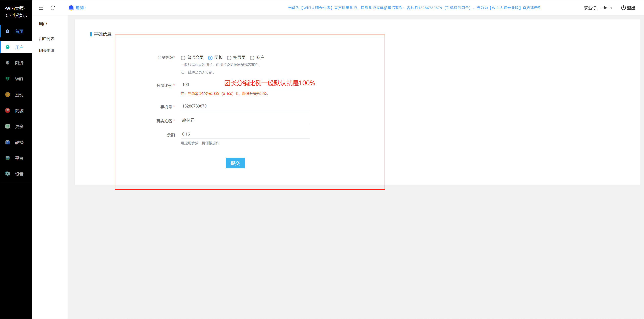Screen dimensions: 644x319
Task: Open the 设置 sidebar menu item
Action: click(x=16, y=174)
